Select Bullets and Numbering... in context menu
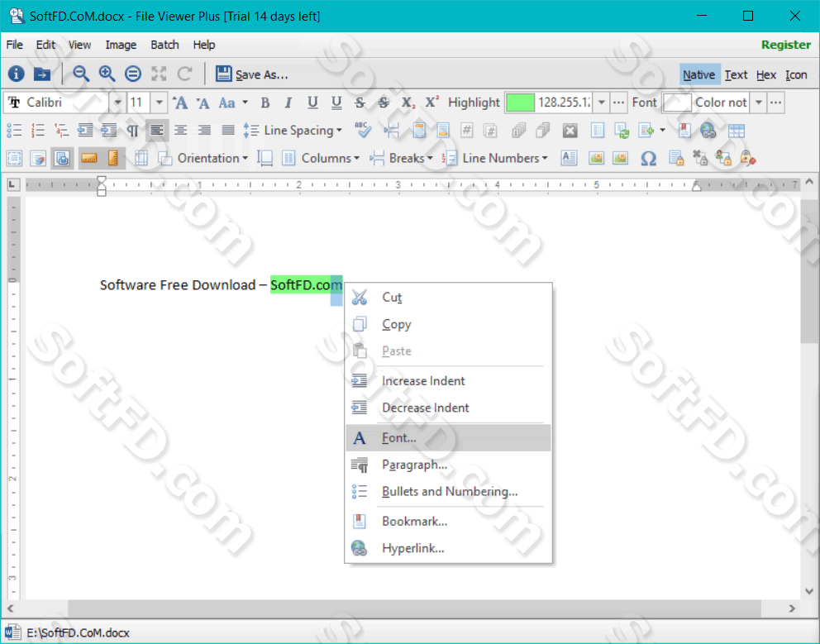 448,491
